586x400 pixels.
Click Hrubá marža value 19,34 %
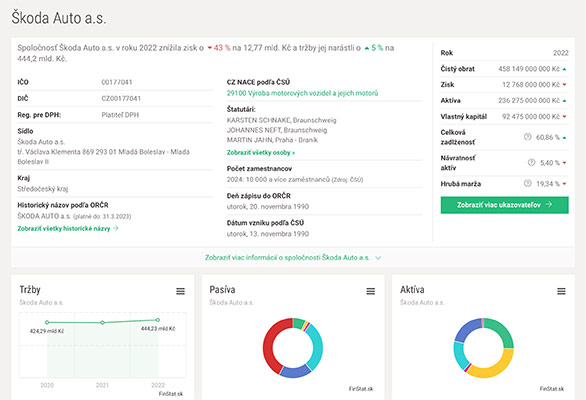(548, 184)
